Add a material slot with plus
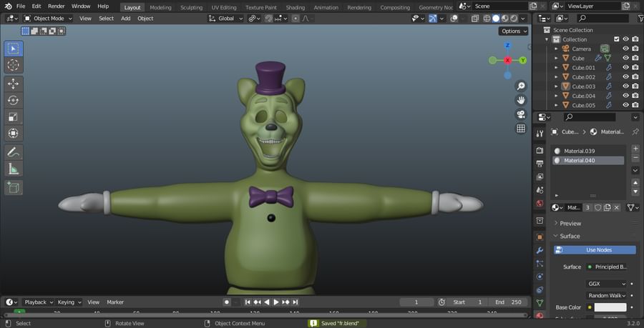This screenshot has height=328, width=644. click(x=635, y=149)
